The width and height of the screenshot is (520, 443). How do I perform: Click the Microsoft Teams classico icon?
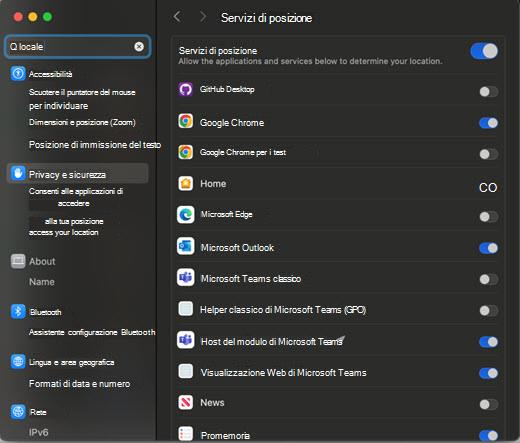point(186,277)
